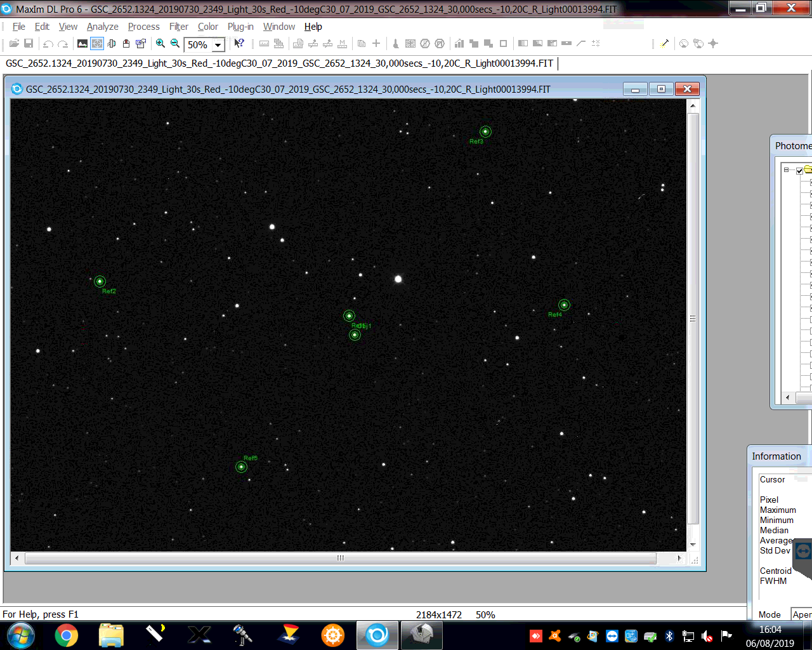Toggle the fourth child checkbox in the Photometry tree
Image resolution: width=812 pixels, height=650 pixels.
(811, 216)
